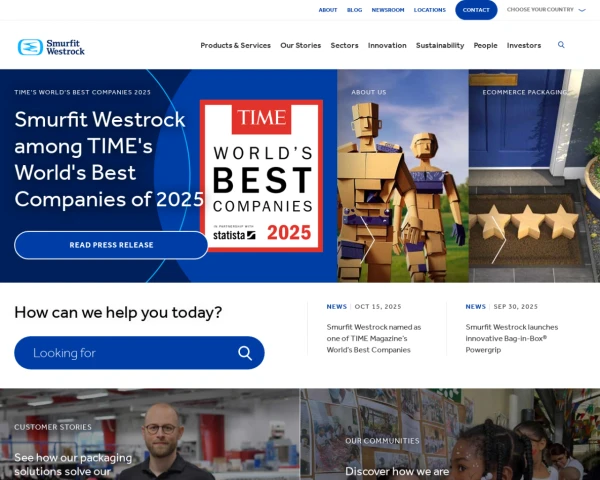The width and height of the screenshot is (600, 480).
Task: Click the NEWS label beside Sep 30, 2025
Action: (x=476, y=307)
